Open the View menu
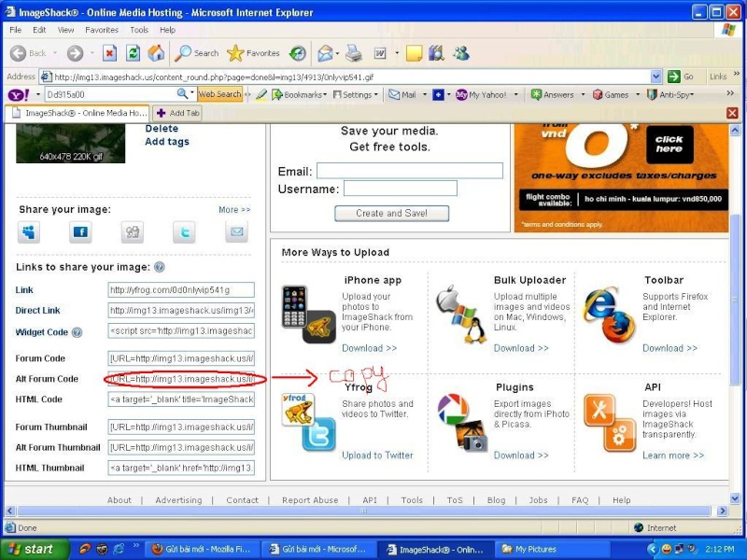Screen dimensions: 747x560 coord(65,30)
